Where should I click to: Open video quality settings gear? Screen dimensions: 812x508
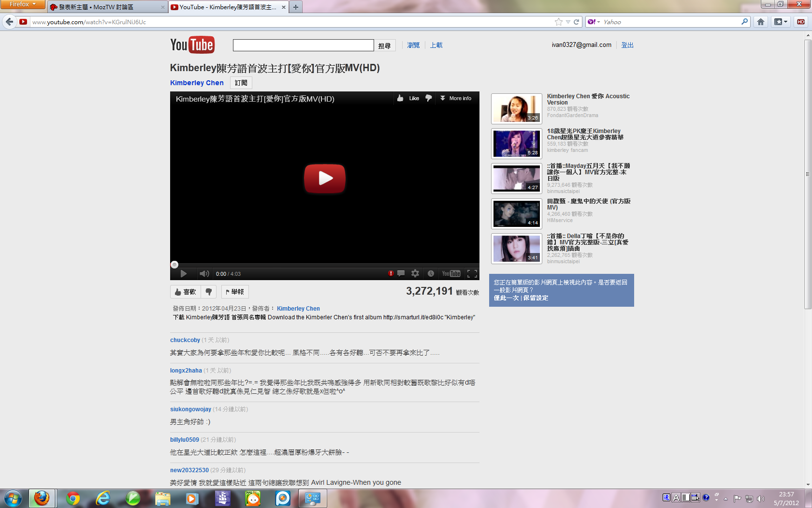point(415,274)
